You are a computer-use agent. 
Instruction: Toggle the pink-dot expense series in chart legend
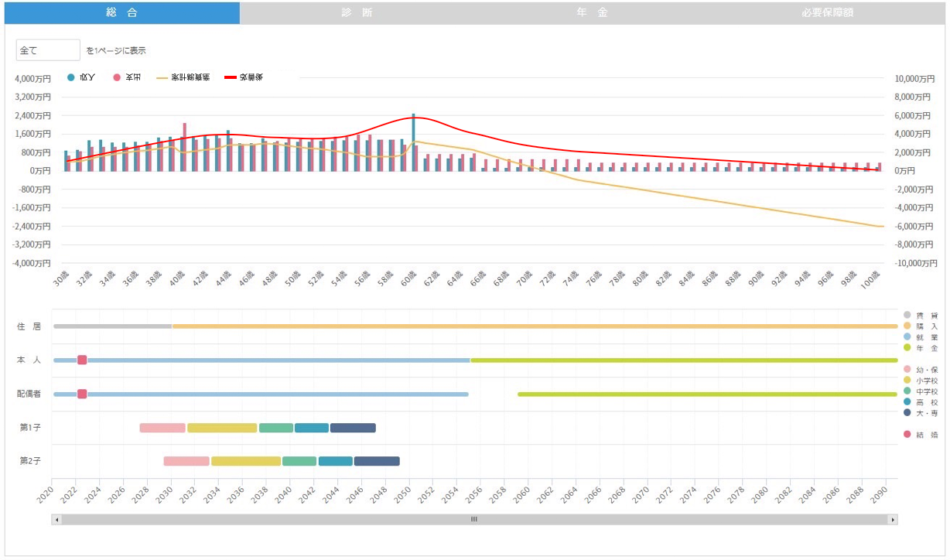[x=117, y=77]
